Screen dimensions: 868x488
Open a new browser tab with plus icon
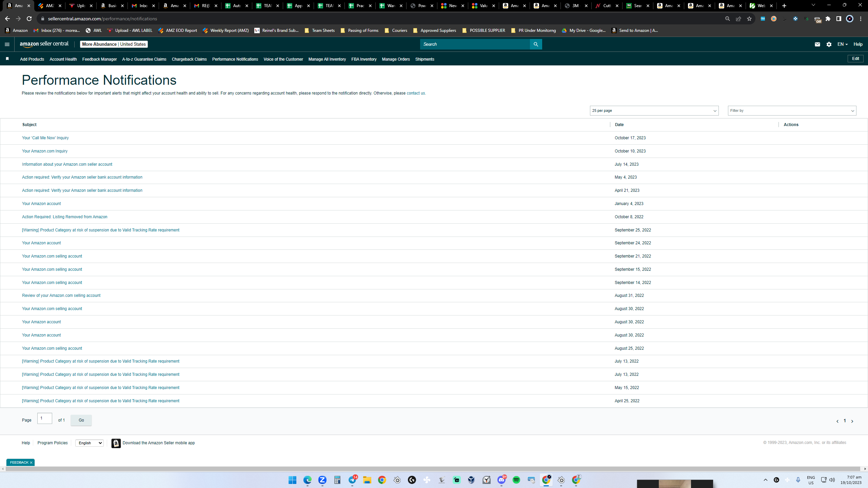(784, 6)
